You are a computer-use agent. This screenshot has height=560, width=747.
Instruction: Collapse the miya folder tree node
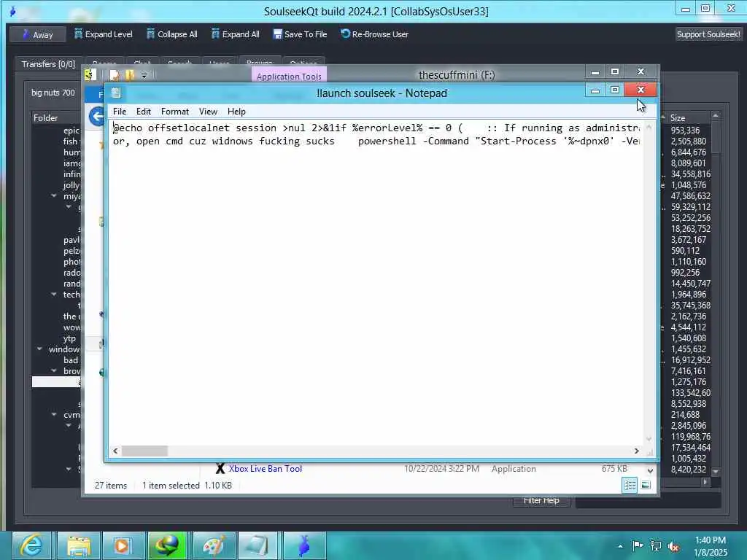click(x=54, y=195)
